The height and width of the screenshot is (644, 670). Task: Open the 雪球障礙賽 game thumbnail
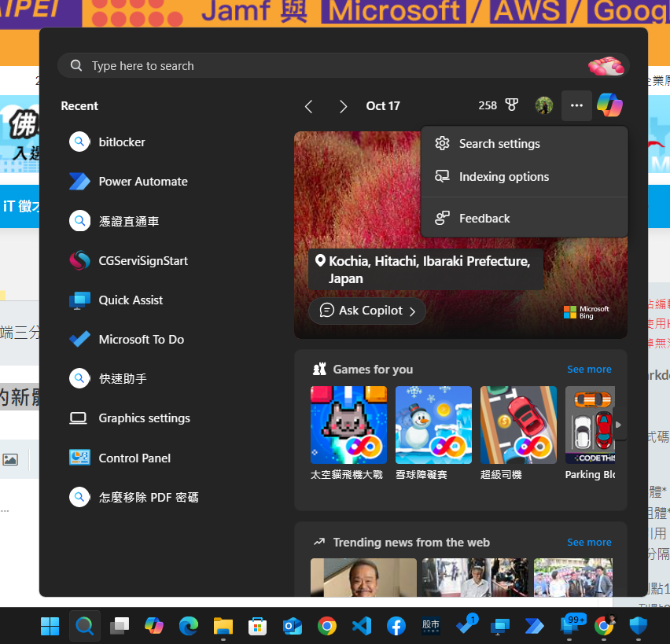click(x=433, y=425)
